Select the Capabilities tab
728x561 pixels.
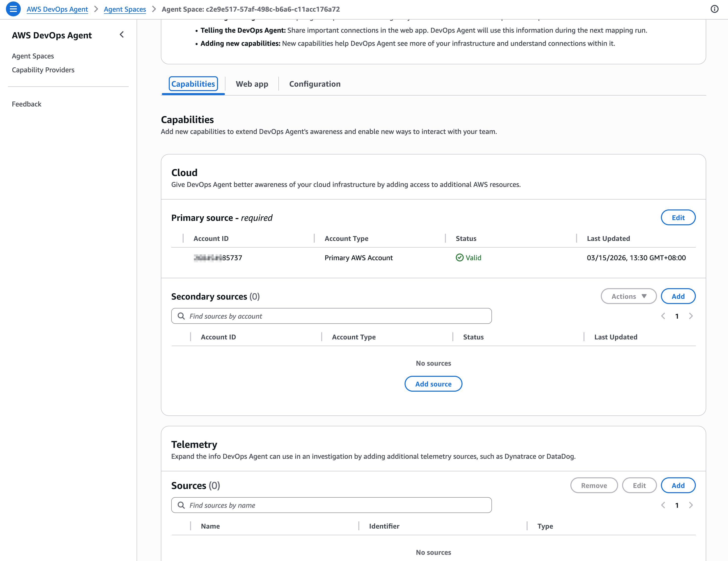(193, 84)
